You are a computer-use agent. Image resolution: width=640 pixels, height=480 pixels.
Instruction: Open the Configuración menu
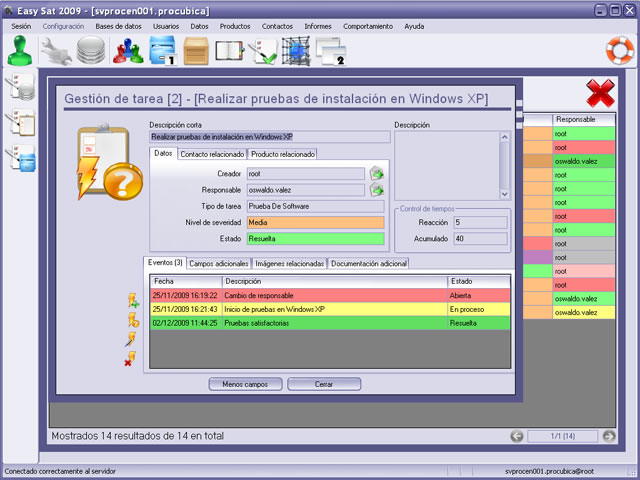point(63,27)
